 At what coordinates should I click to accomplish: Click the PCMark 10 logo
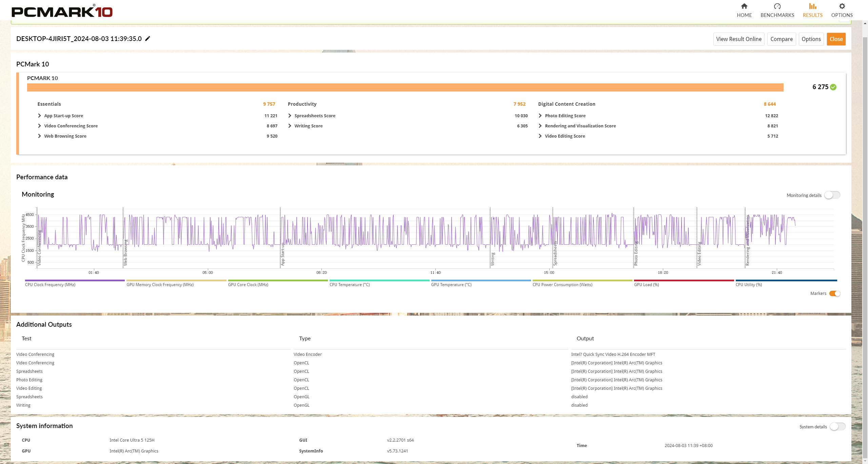(62, 11)
